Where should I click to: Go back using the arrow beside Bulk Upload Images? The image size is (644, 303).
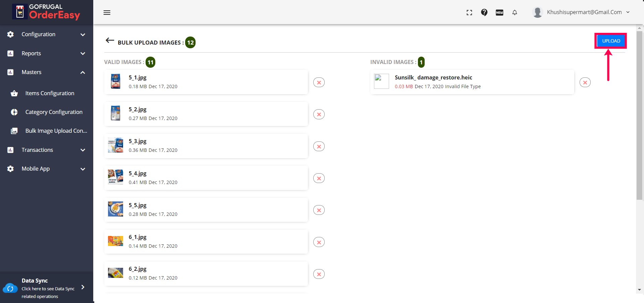click(x=110, y=41)
